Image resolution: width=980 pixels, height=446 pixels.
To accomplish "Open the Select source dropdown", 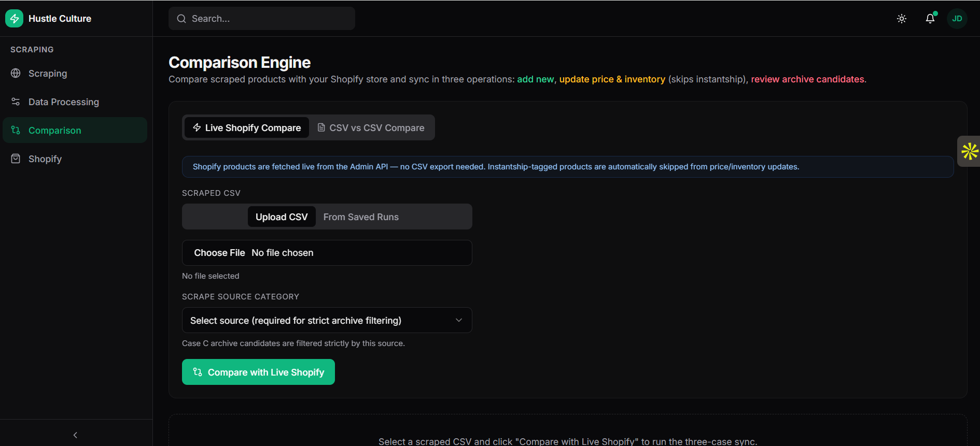I will [327, 320].
